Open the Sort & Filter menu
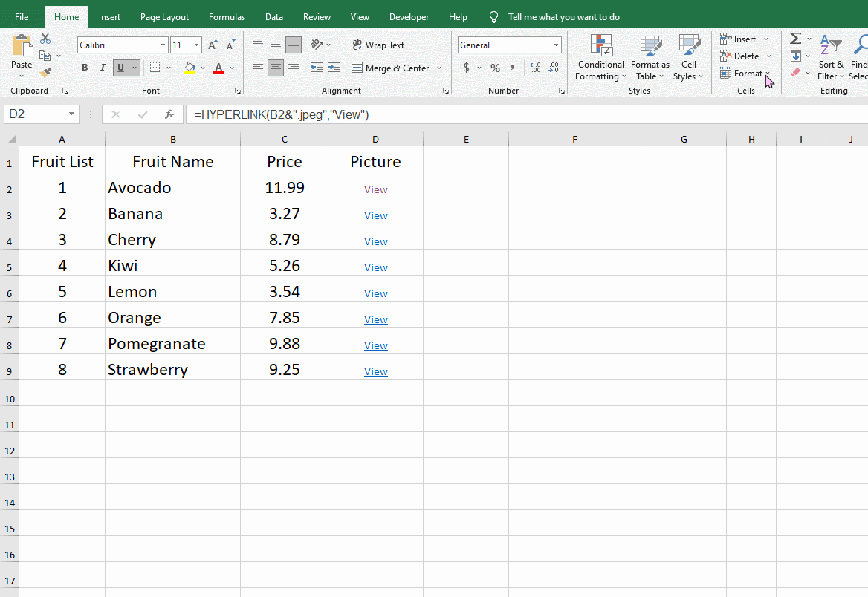This screenshot has height=597, width=868. (x=831, y=57)
